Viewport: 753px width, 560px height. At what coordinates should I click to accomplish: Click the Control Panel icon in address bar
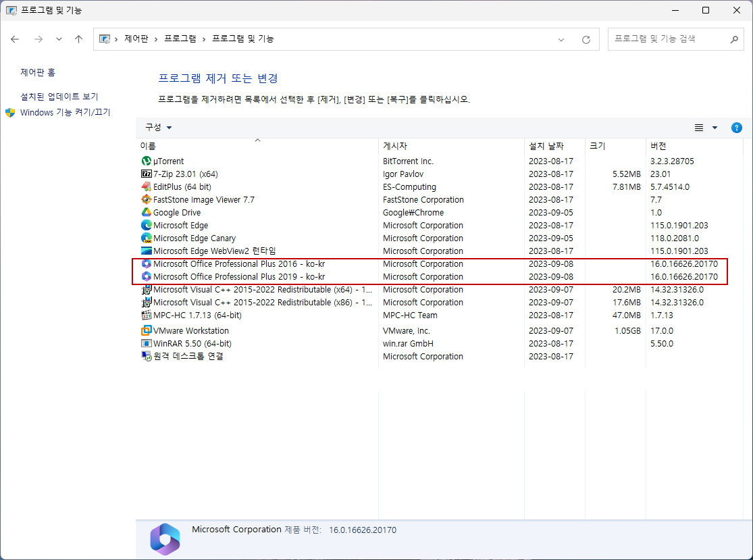(104, 39)
